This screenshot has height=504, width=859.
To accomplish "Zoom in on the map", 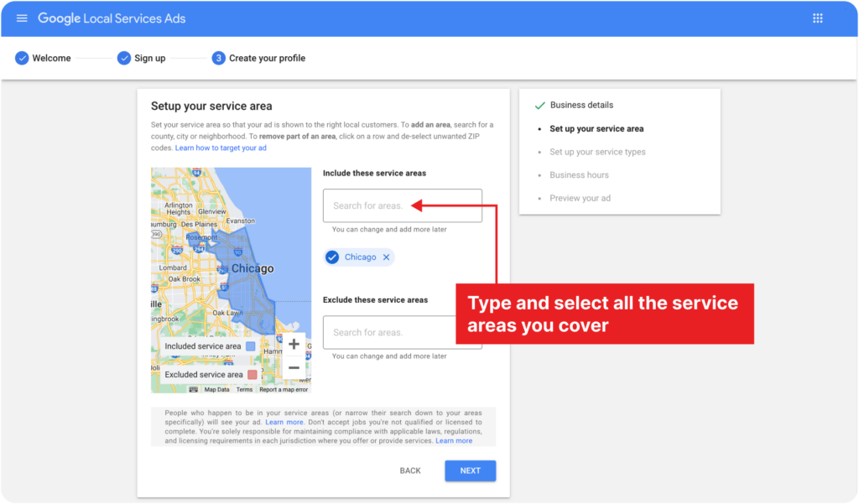I will point(294,344).
